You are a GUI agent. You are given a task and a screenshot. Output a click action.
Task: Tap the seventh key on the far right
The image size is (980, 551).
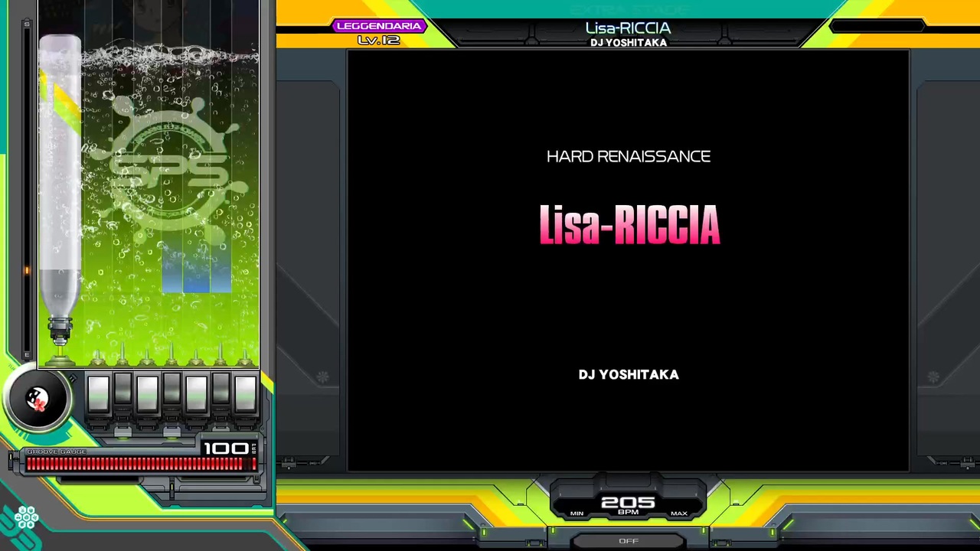tap(245, 394)
